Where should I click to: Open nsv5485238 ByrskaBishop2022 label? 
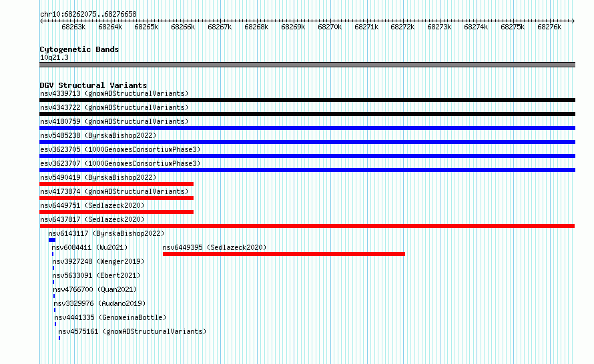click(98, 135)
